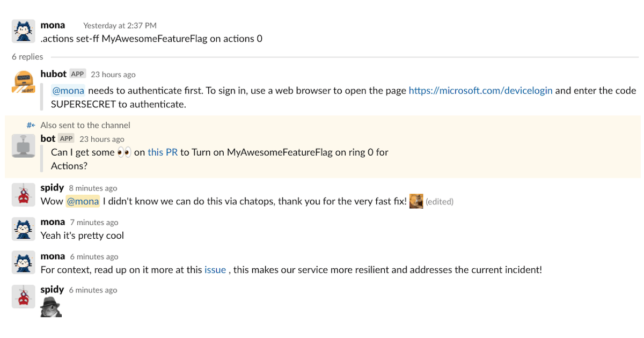This screenshot has width=644, height=338.
Task: Click spidy's avatar next to the Wow message
Action: point(23,194)
